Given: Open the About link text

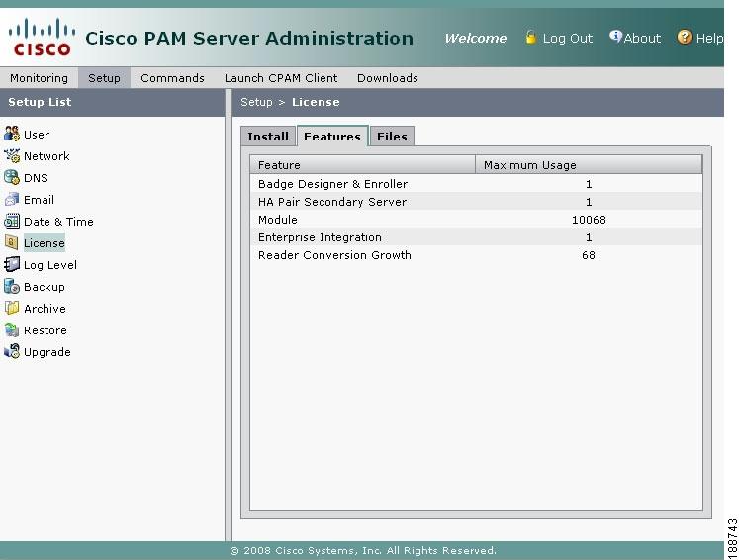Looking at the screenshot, I should click(642, 38).
